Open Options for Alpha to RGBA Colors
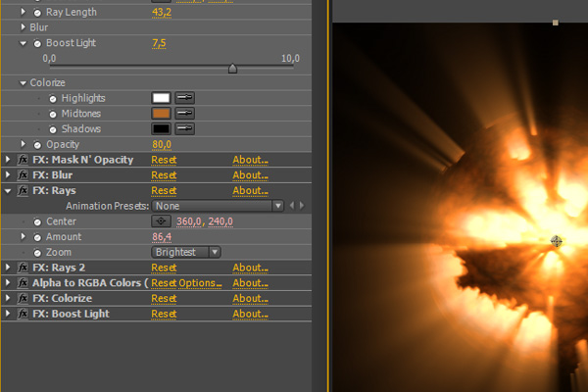Image resolution: width=588 pixels, height=392 pixels. pos(200,283)
